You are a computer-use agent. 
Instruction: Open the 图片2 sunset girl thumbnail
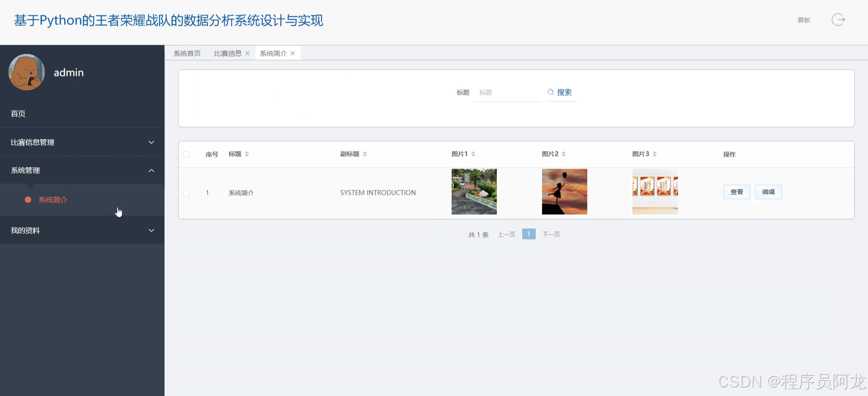tap(564, 192)
